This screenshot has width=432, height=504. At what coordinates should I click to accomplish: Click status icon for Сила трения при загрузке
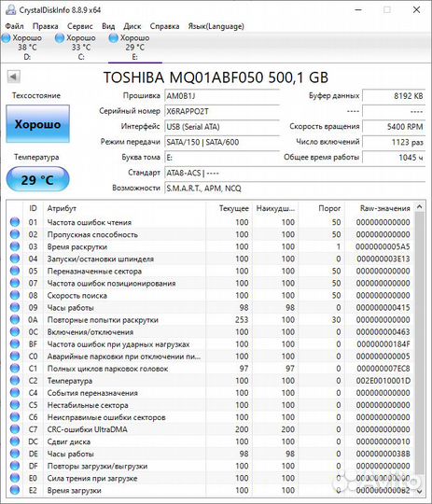coord(15,478)
